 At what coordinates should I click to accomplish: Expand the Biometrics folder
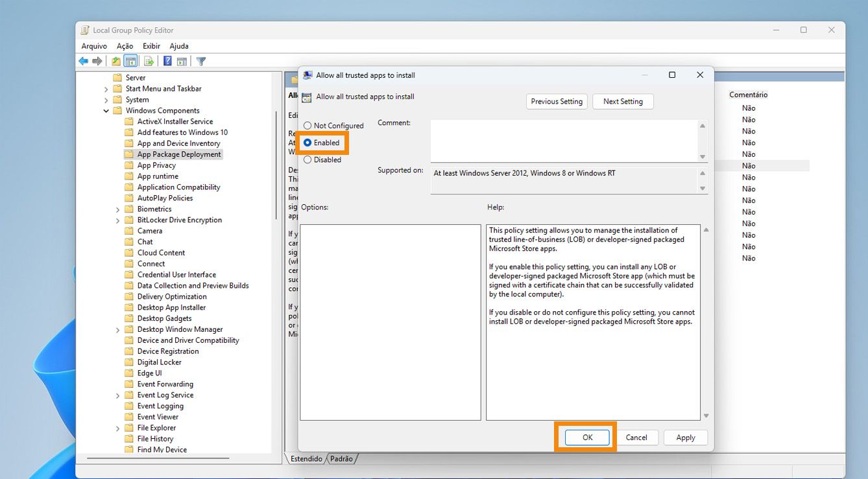click(117, 209)
